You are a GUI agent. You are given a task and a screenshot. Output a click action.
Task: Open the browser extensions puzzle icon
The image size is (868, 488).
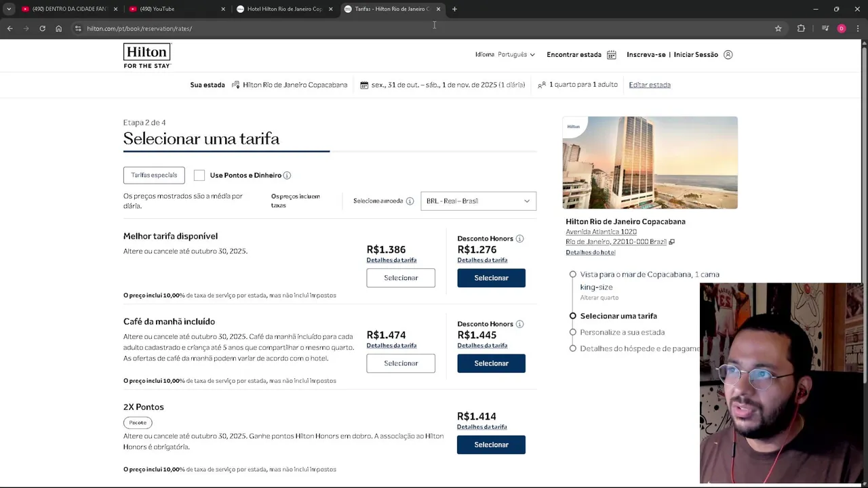coord(801,28)
